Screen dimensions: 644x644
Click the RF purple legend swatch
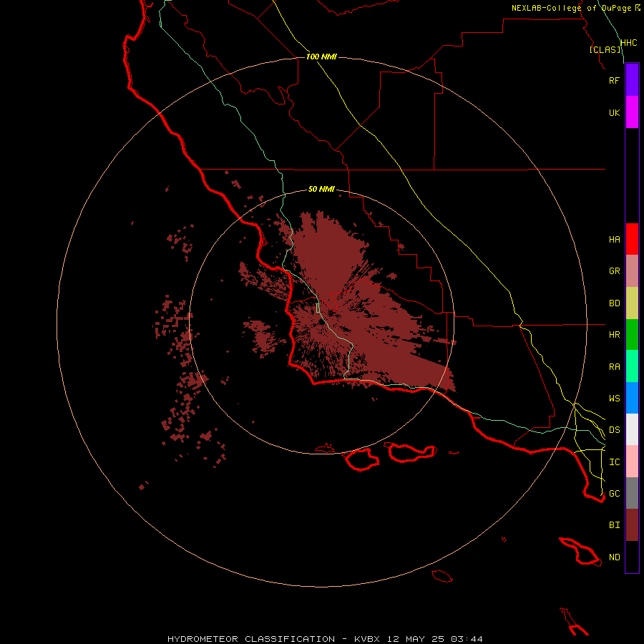click(632, 80)
